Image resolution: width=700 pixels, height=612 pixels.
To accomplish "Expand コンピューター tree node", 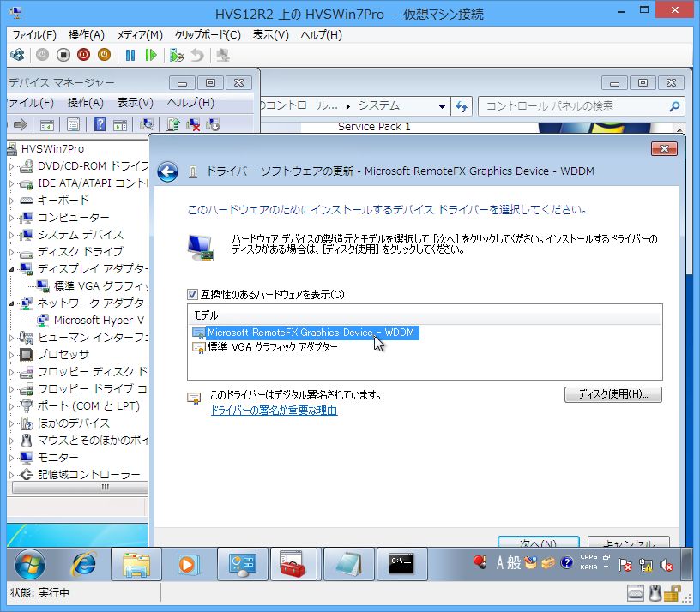I will click(12, 218).
